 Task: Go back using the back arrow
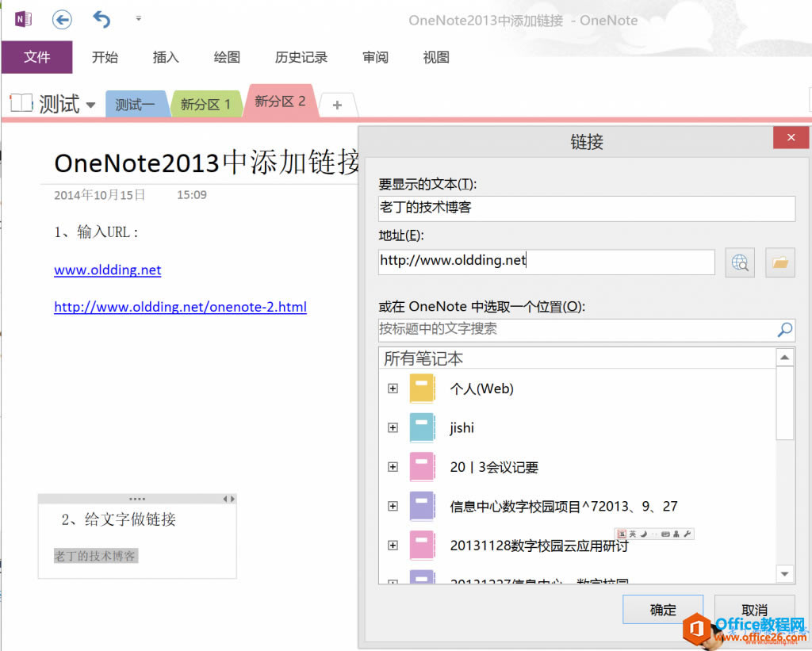tap(62, 20)
